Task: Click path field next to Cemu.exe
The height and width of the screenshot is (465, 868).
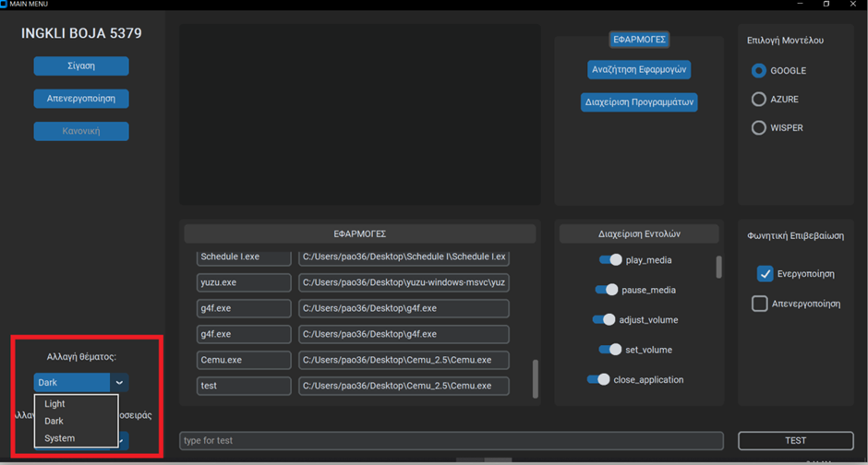Action: 404,360
